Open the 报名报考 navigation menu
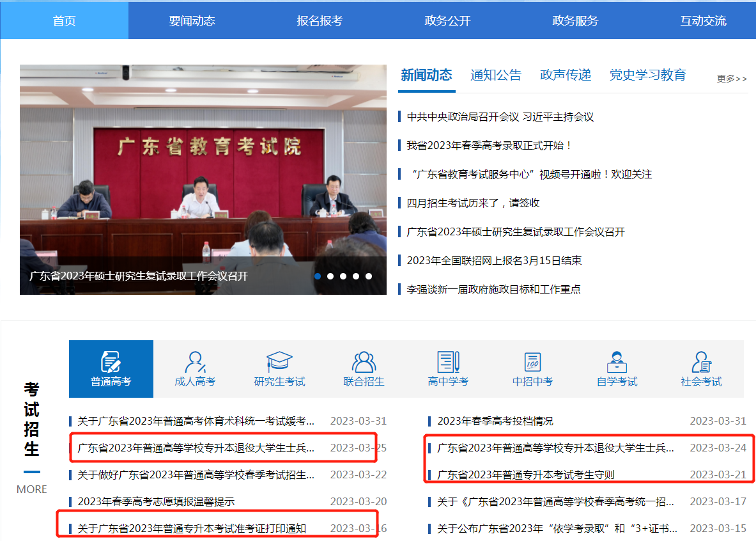 point(320,20)
